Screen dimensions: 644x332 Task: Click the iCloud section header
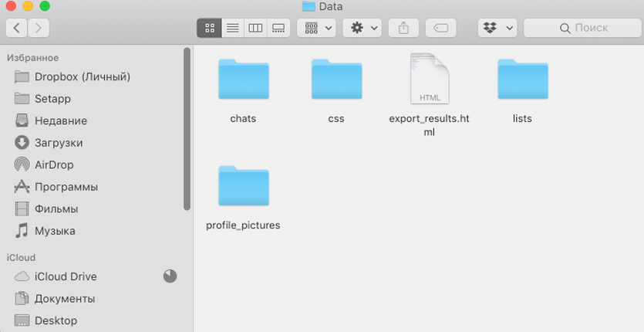click(x=21, y=258)
